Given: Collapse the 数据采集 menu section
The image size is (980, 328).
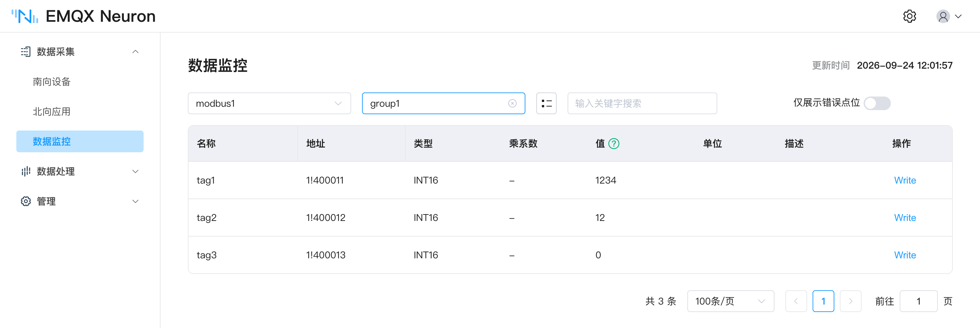Looking at the screenshot, I should (135, 52).
